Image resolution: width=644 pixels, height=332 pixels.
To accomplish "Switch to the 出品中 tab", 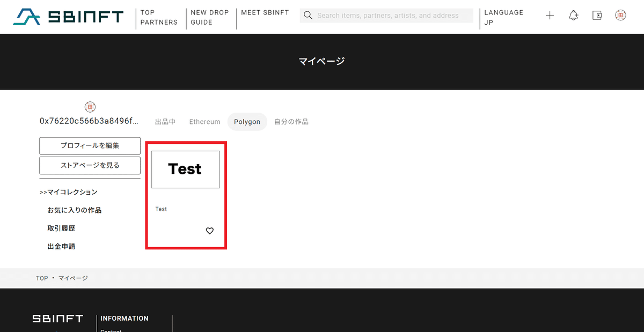I will pyautogui.click(x=165, y=122).
